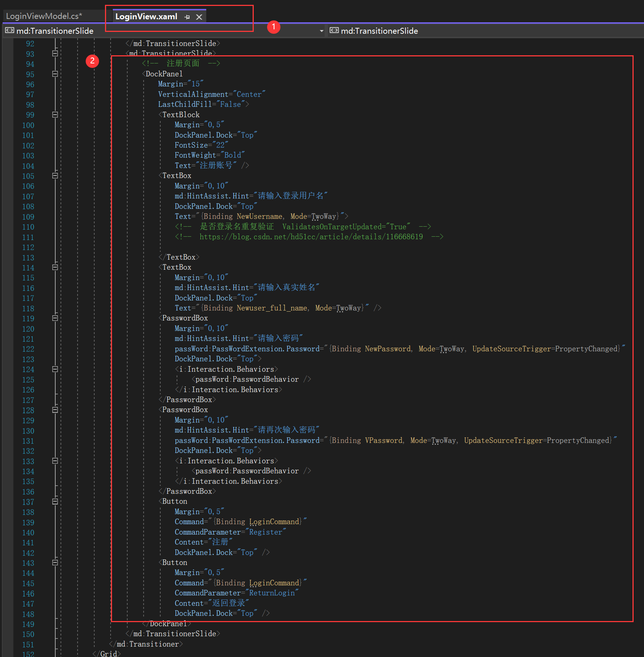Screen dimensions: 644x657
Task: Switch to the LoginViewModel.cs tab
Action: coord(44,16)
